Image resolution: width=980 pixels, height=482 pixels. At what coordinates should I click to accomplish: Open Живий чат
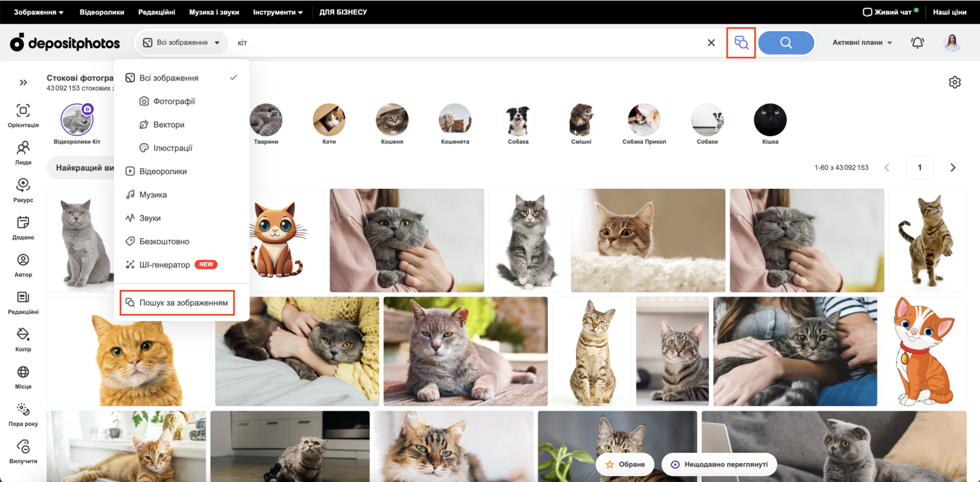[890, 12]
